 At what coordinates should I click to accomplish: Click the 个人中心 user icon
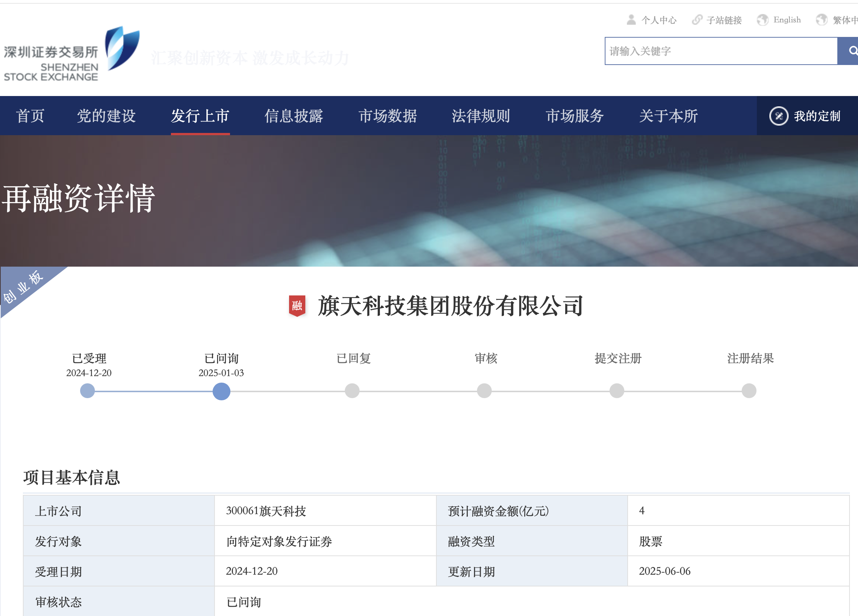[631, 20]
